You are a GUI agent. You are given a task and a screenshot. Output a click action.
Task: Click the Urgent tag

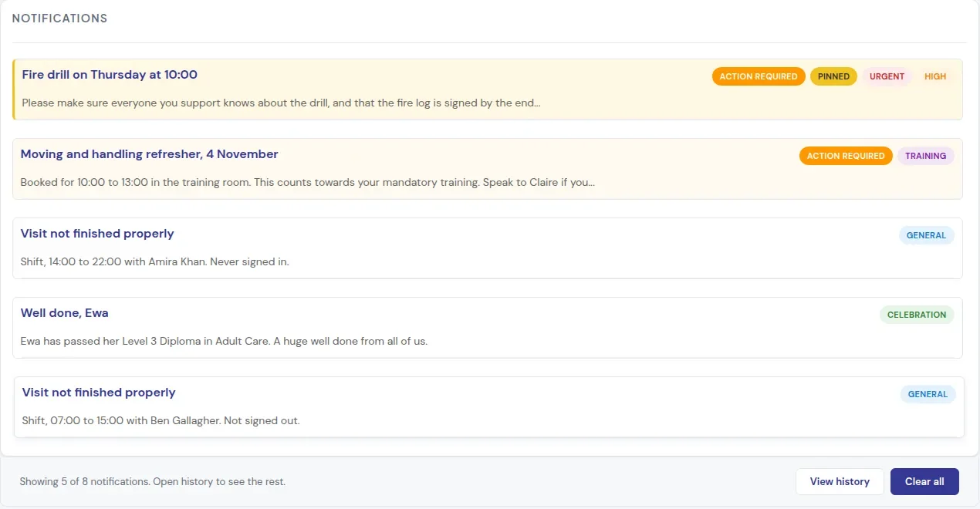click(x=887, y=76)
